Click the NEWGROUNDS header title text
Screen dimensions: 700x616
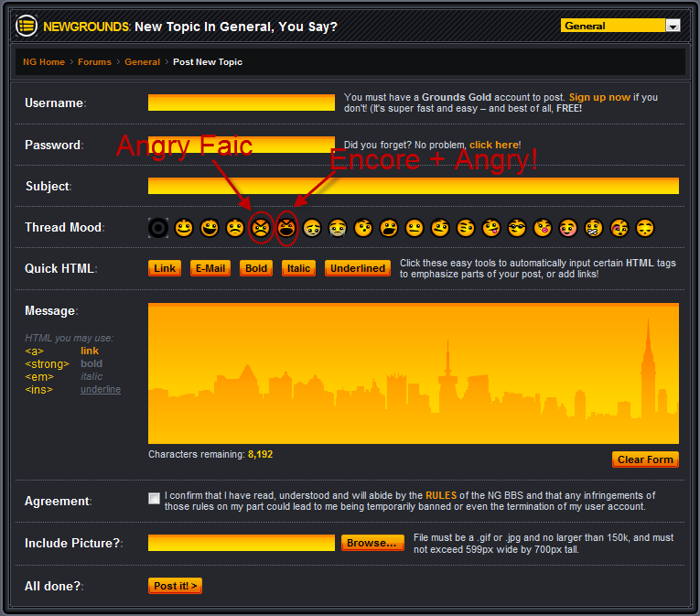click(86, 27)
